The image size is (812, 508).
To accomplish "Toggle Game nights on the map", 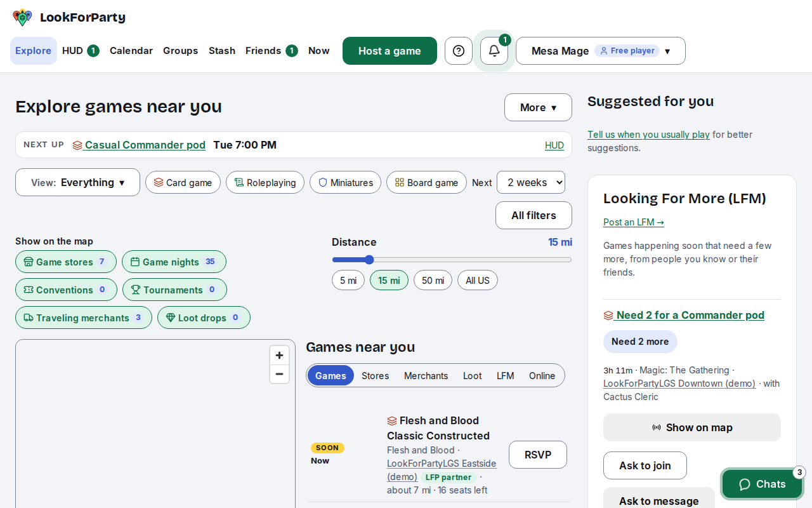I will [174, 262].
